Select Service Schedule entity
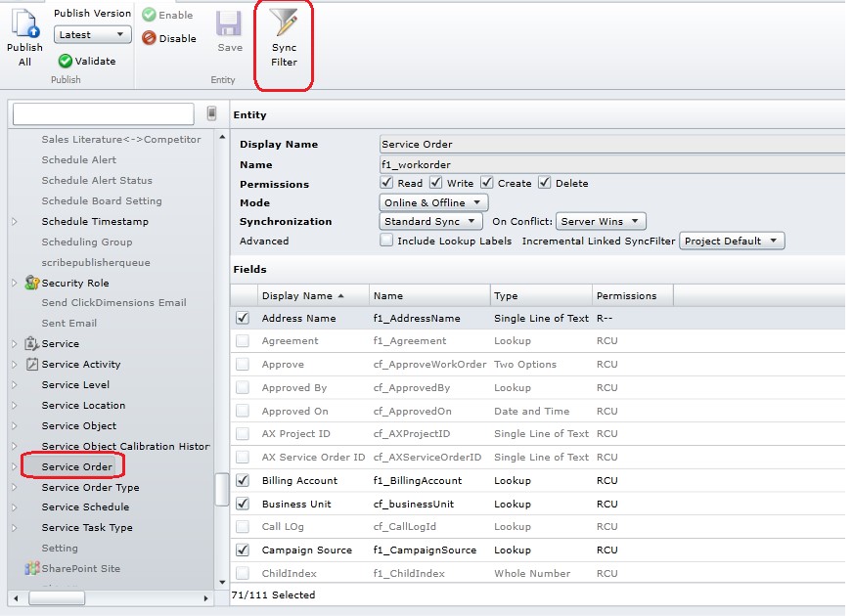This screenshot has height=616, width=853. 85,506
